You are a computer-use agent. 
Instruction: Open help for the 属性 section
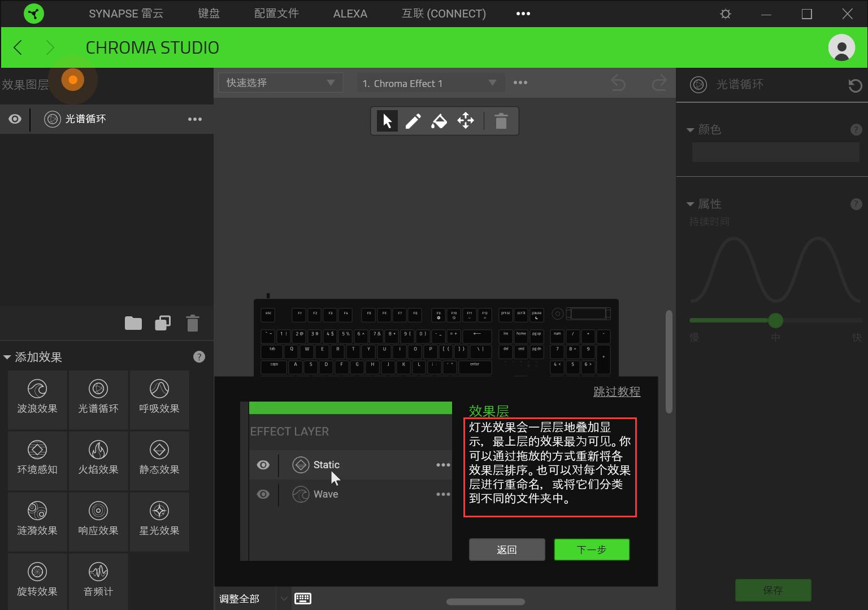[856, 204]
